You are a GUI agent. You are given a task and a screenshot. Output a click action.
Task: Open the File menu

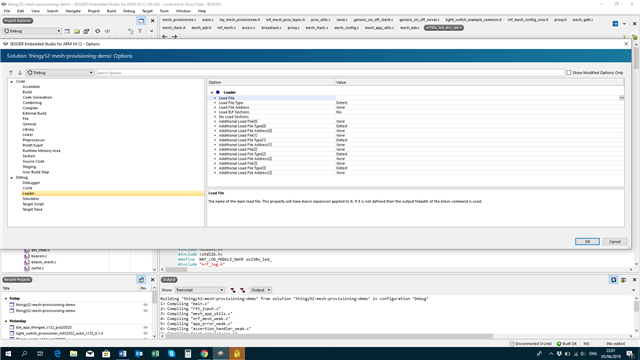pos(7,11)
